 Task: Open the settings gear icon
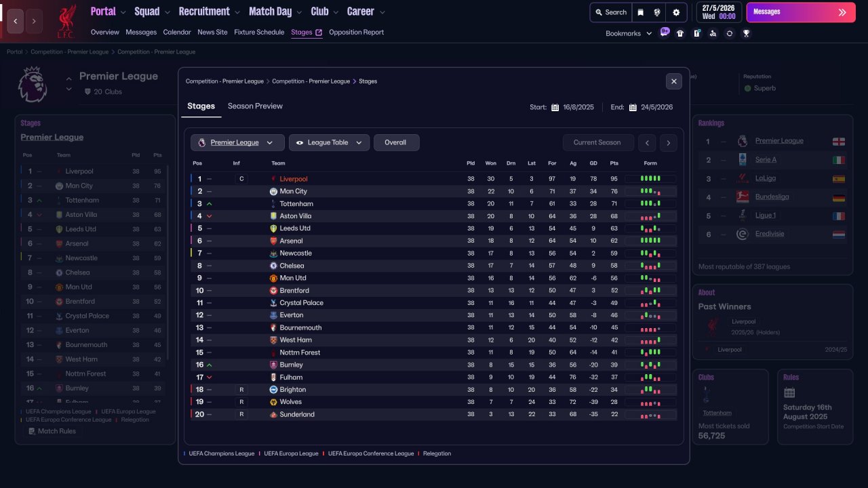coord(676,12)
